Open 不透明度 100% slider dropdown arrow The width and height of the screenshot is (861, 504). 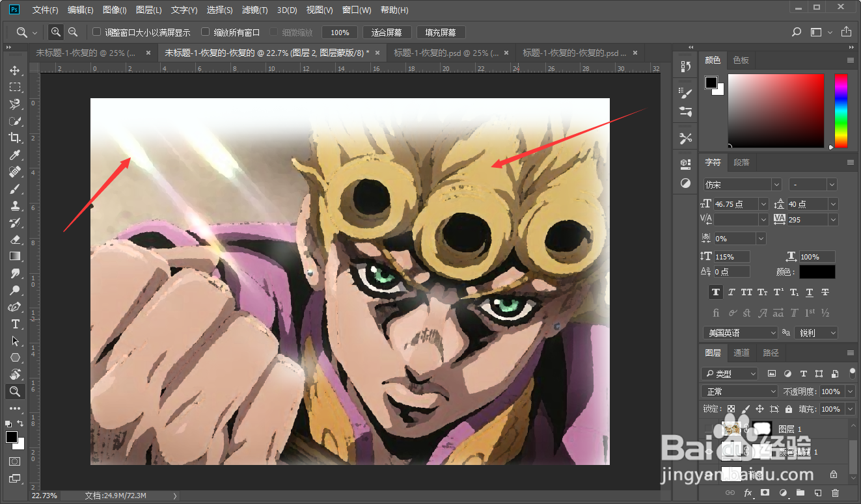(851, 391)
